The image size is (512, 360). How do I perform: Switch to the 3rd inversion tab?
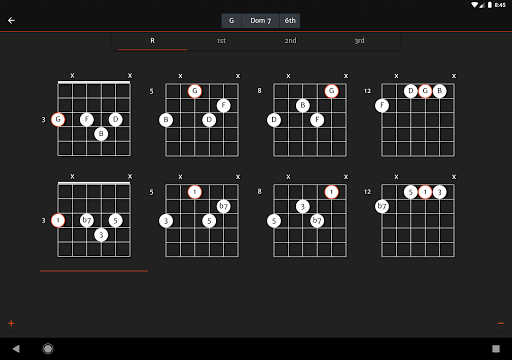pyautogui.click(x=359, y=41)
